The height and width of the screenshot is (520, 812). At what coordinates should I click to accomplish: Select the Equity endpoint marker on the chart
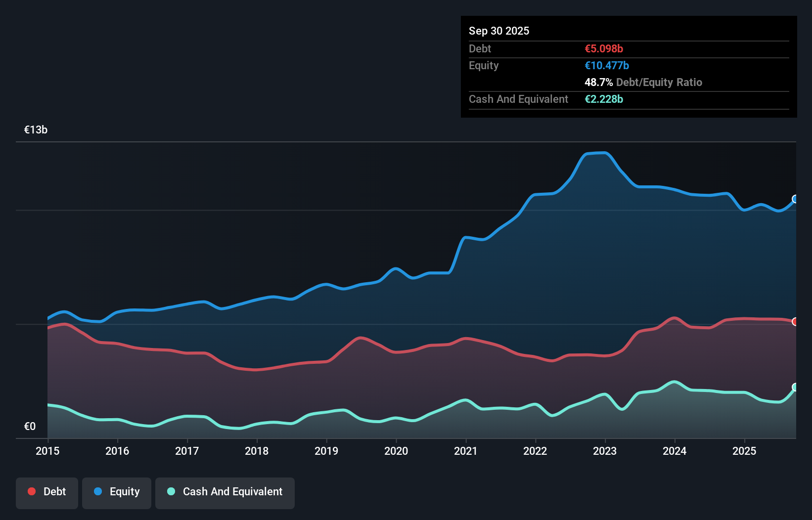[x=795, y=199]
